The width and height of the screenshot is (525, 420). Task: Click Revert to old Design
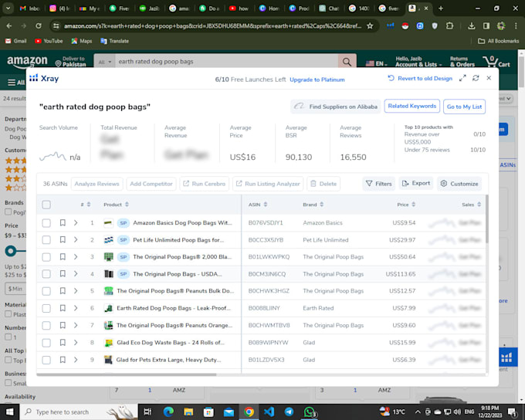(x=420, y=79)
